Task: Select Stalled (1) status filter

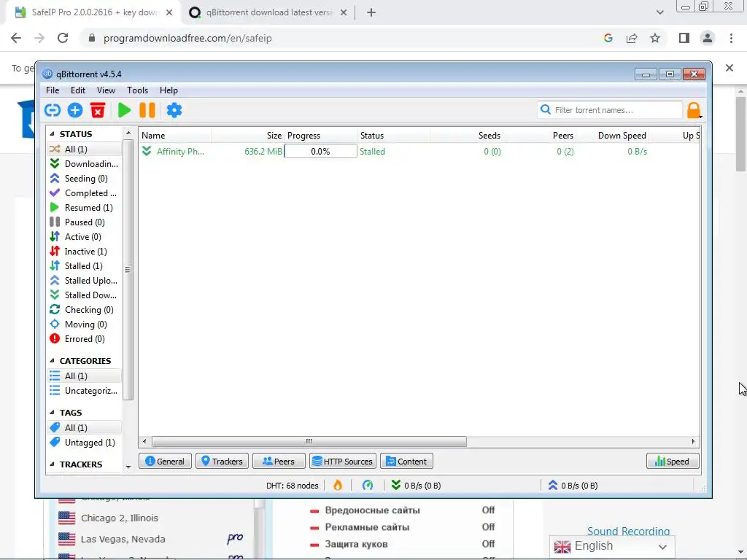Action: click(x=85, y=266)
